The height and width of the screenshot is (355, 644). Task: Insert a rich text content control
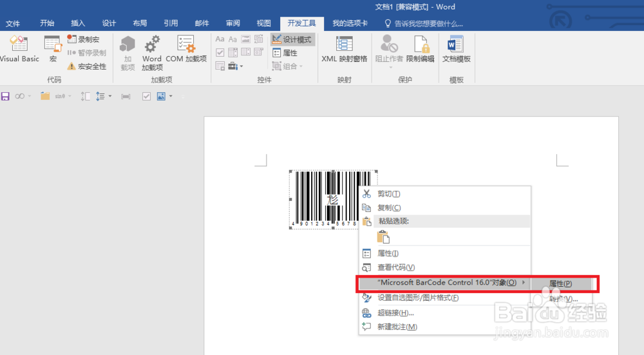coord(220,39)
